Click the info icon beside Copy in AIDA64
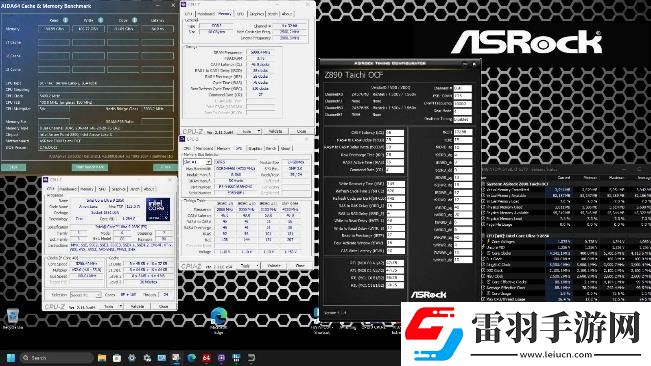This screenshot has width=651, height=366. tap(135, 20)
